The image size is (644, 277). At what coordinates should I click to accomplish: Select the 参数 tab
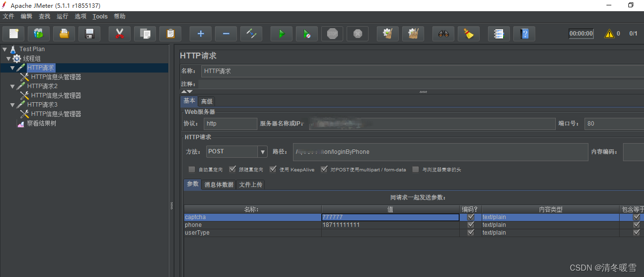point(193,184)
